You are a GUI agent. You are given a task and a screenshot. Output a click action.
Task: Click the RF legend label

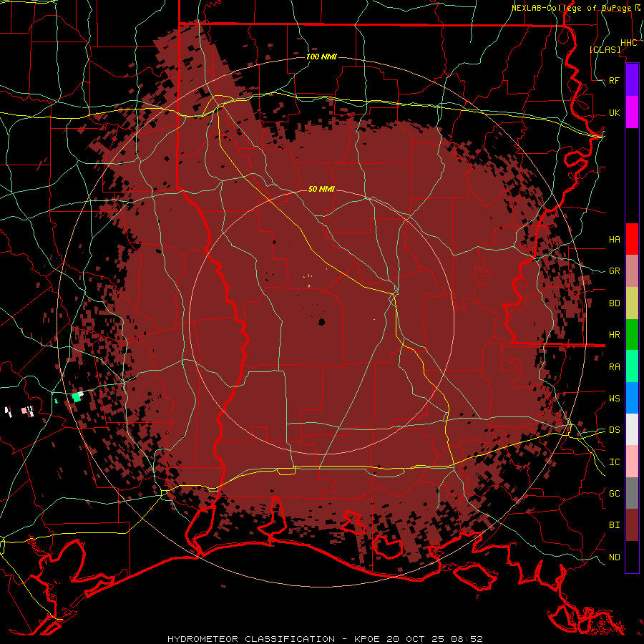tap(614, 80)
